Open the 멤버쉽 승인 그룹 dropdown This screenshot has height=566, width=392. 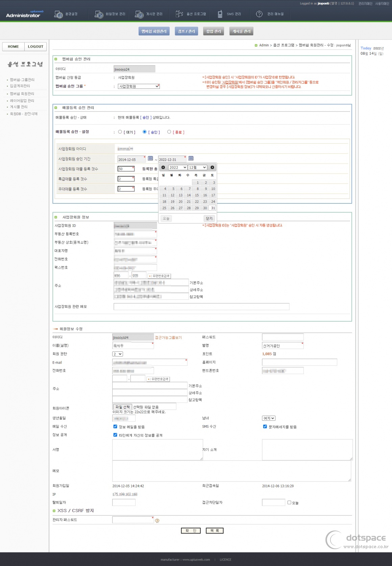click(x=139, y=87)
